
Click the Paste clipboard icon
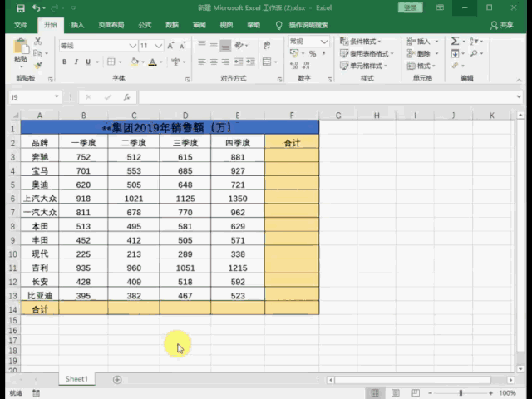21,47
